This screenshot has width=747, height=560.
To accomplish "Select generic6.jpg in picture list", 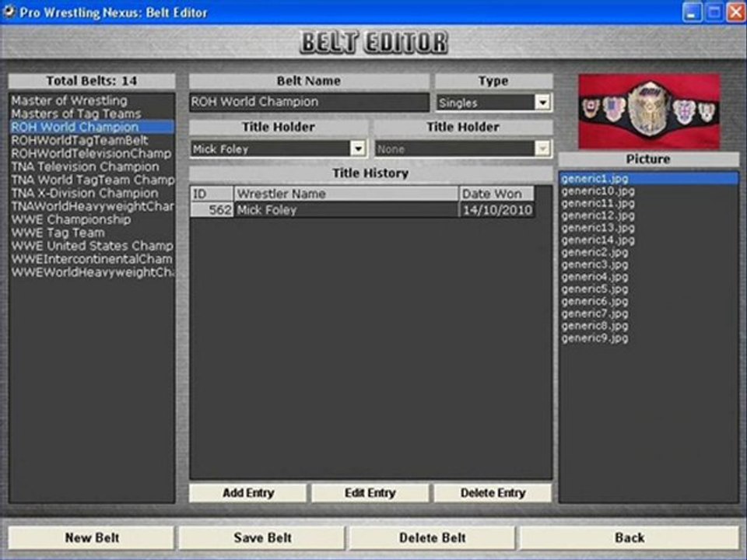I will pos(649,302).
